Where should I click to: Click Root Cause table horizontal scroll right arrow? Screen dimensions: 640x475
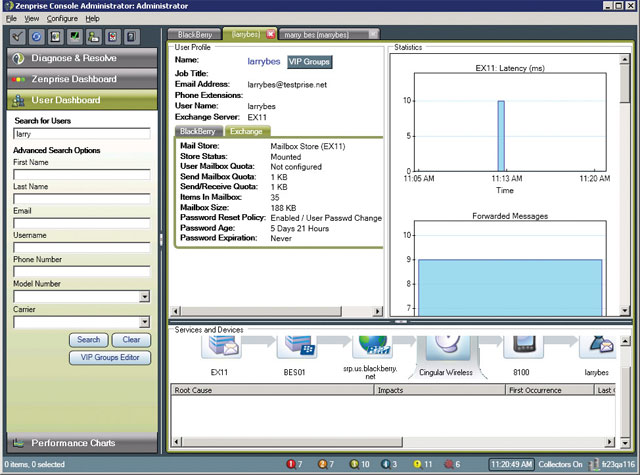coord(610,442)
